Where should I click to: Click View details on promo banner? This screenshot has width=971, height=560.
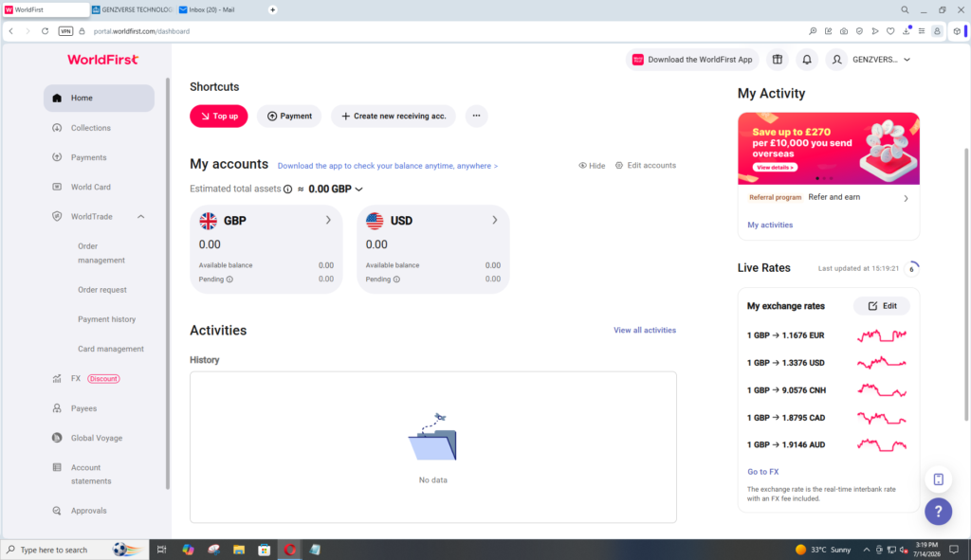[x=776, y=168]
